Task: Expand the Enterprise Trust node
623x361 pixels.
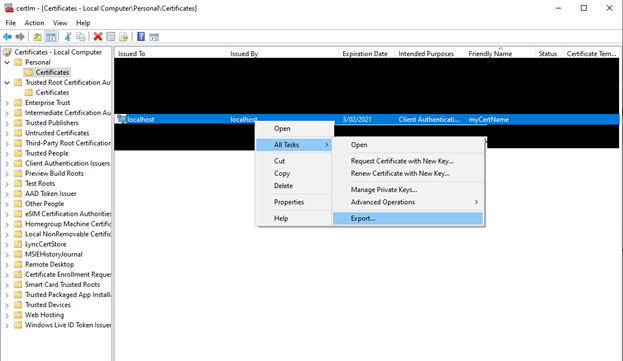Action: 7,103
